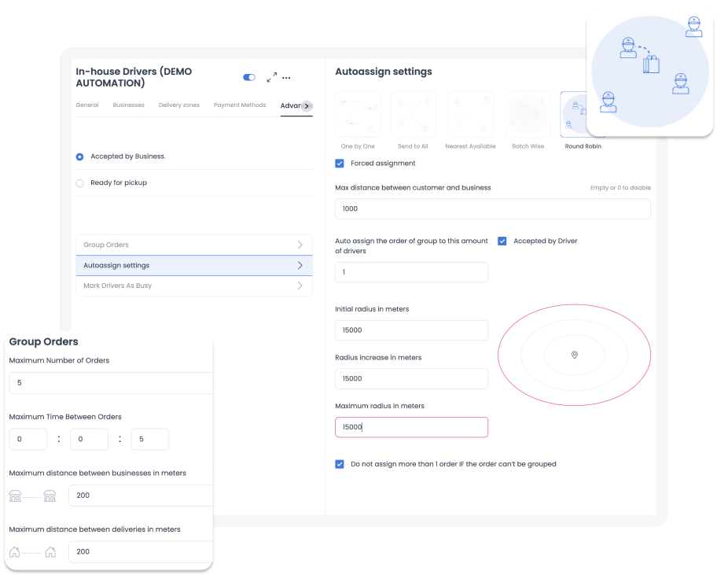Screen dimensions: 728x575
Task: Pick the Nearest Available autoassign icon
Action: pyautogui.click(x=470, y=115)
